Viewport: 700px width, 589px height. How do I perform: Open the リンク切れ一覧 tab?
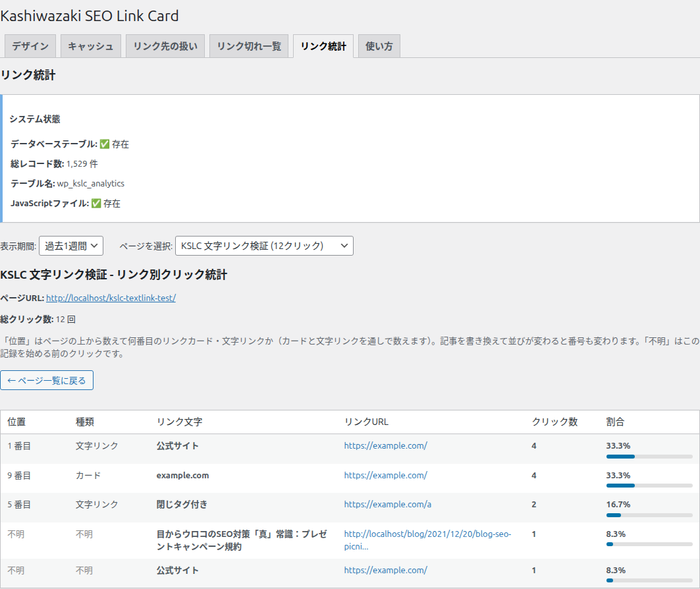(249, 46)
